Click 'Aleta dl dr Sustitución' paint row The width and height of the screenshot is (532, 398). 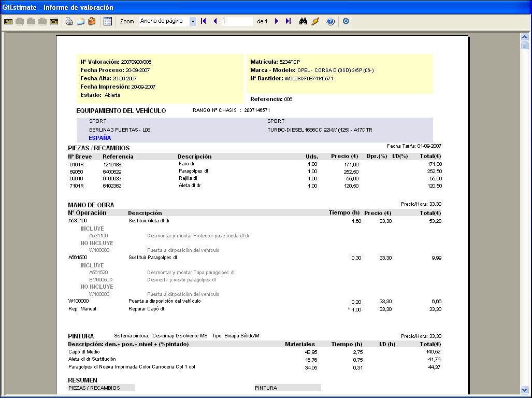pos(255,359)
